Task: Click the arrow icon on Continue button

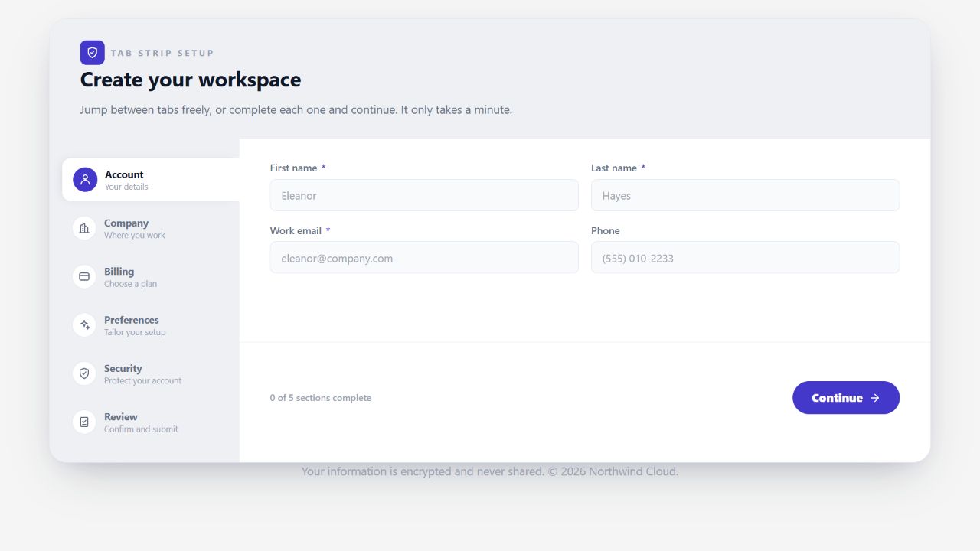Action: pos(875,398)
